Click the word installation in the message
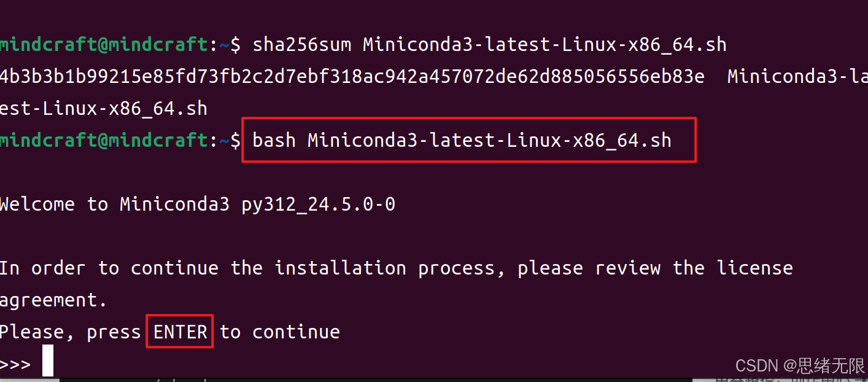This screenshot has width=868, height=382. [x=340, y=268]
